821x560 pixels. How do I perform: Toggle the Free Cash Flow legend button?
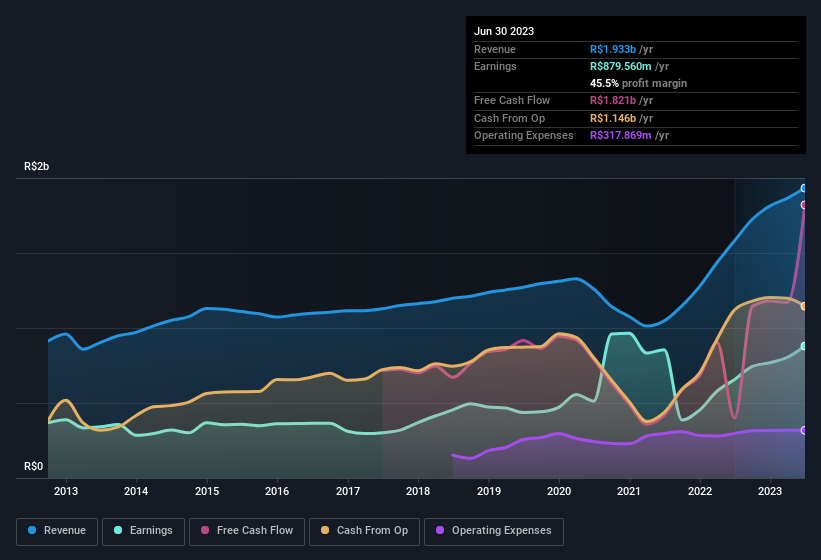coord(247,532)
